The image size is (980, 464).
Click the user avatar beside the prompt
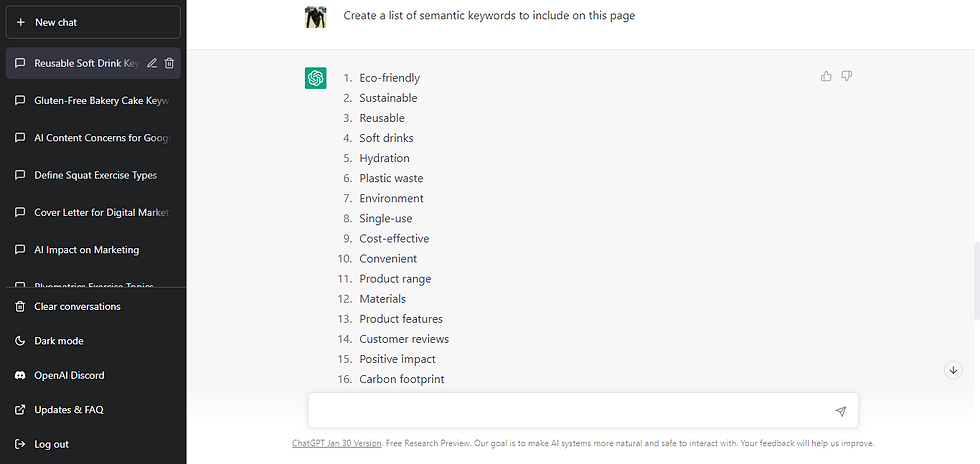coord(315,17)
